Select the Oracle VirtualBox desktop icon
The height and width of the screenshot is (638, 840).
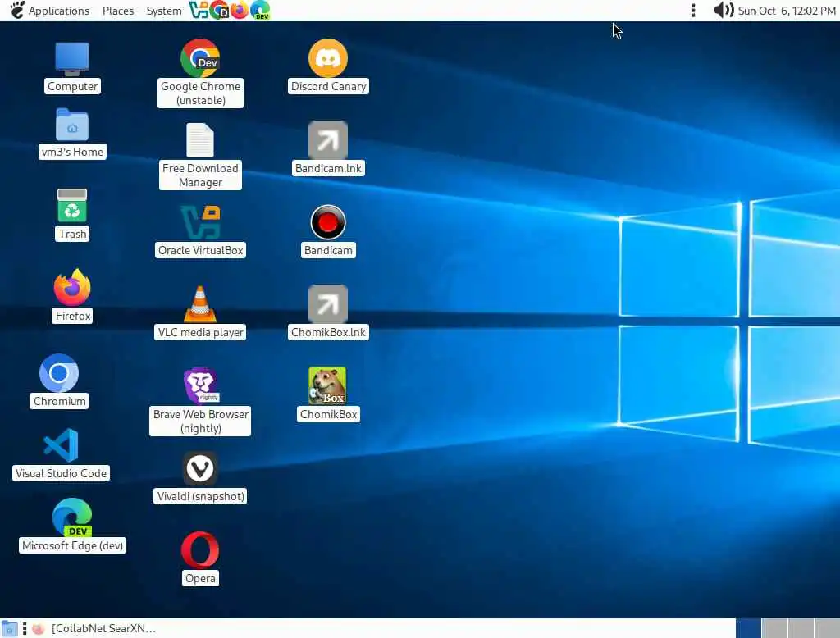[200, 222]
